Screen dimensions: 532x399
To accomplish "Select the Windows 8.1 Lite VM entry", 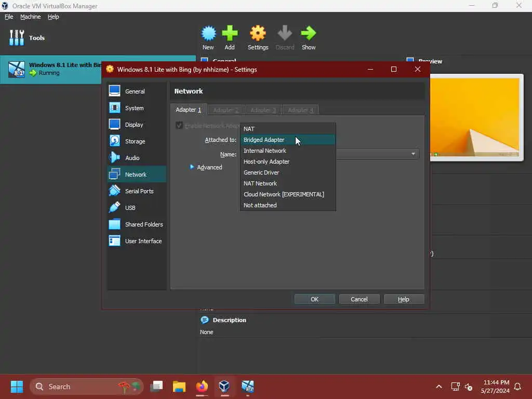I will coord(51,69).
